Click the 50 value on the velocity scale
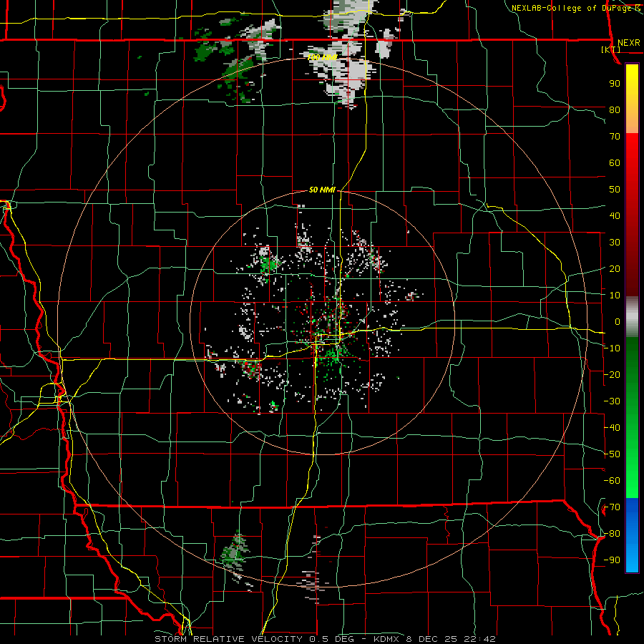Screen dimensions: 644x644 coord(615,190)
